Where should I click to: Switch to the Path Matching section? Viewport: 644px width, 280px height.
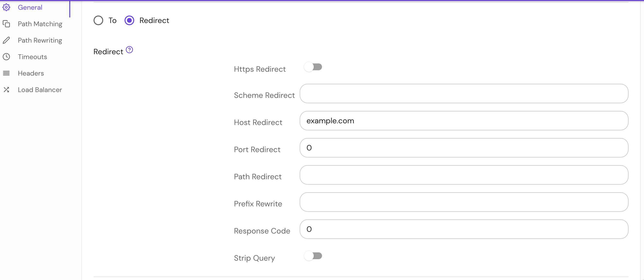(x=40, y=24)
